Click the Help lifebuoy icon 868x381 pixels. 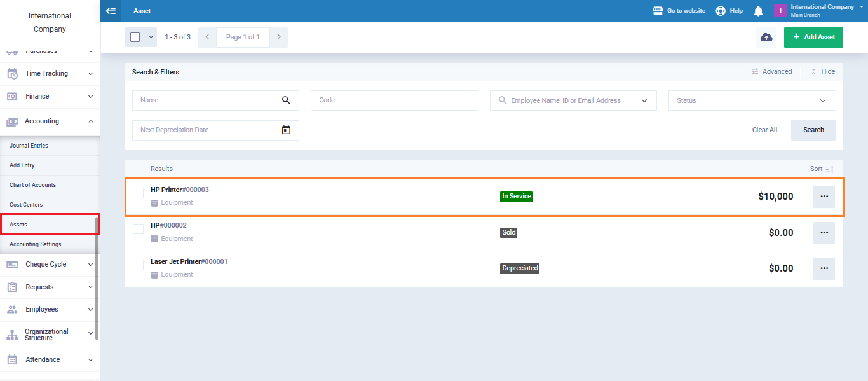721,11
